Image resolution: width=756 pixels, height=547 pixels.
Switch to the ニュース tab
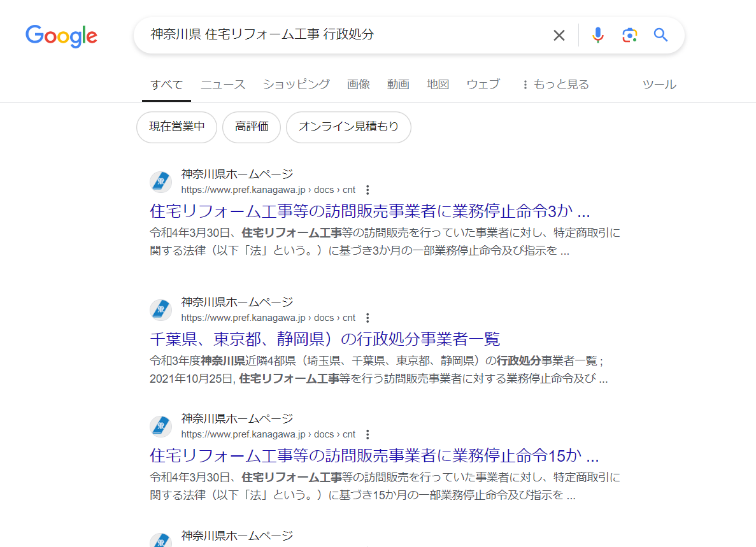pos(223,85)
